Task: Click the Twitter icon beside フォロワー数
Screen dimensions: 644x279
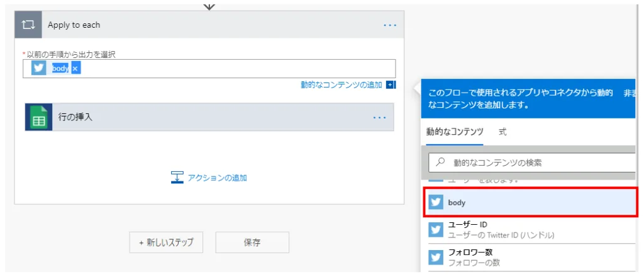Action: (x=436, y=257)
